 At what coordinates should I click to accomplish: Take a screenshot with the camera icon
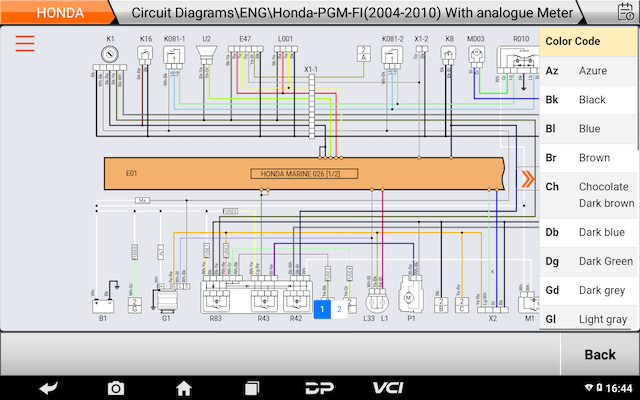pyautogui.click(x=116, y=388)
